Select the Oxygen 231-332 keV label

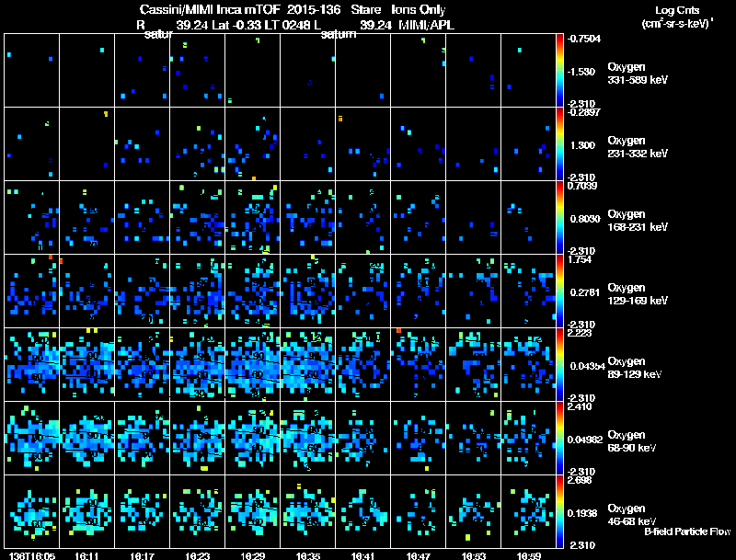638,147
